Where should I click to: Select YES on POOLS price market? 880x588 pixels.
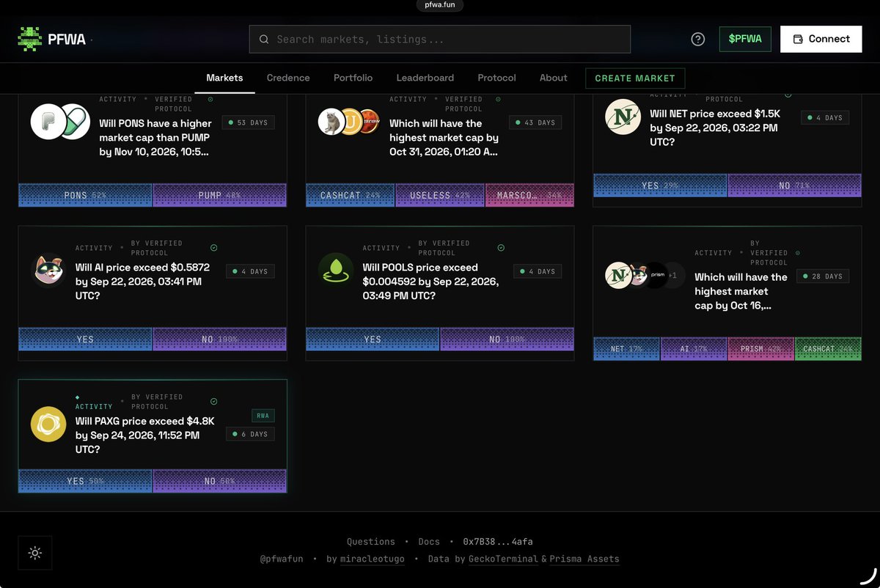373,339
